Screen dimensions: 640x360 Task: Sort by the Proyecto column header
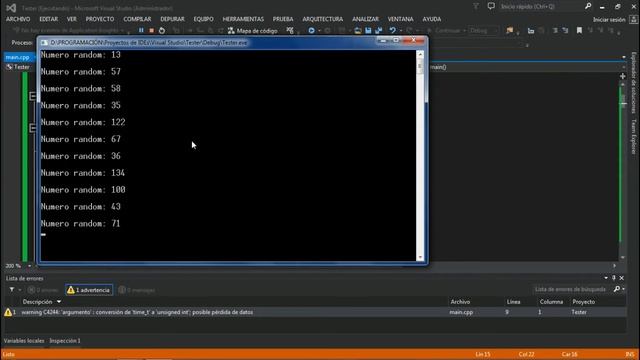coord(584,302)
